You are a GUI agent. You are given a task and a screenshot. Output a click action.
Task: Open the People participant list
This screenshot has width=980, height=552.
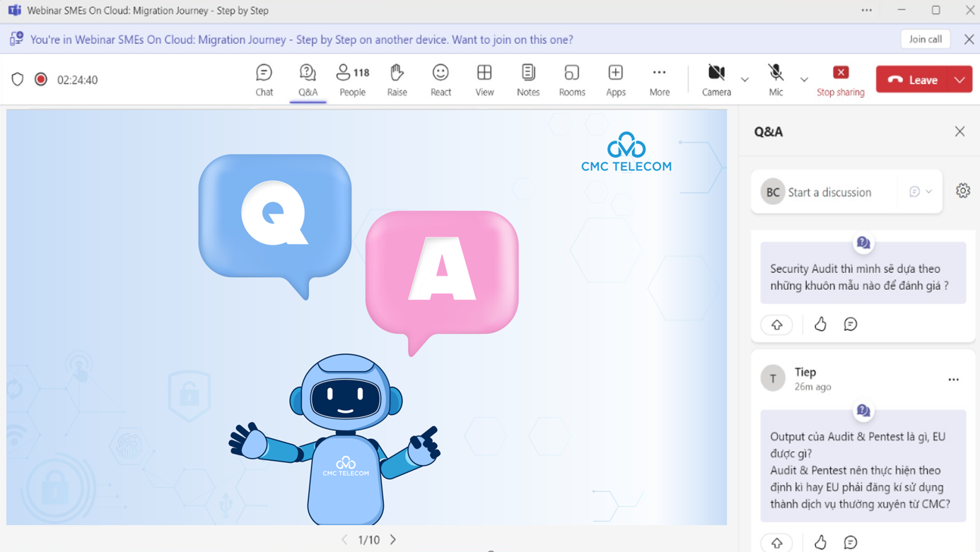coord(352,79)
